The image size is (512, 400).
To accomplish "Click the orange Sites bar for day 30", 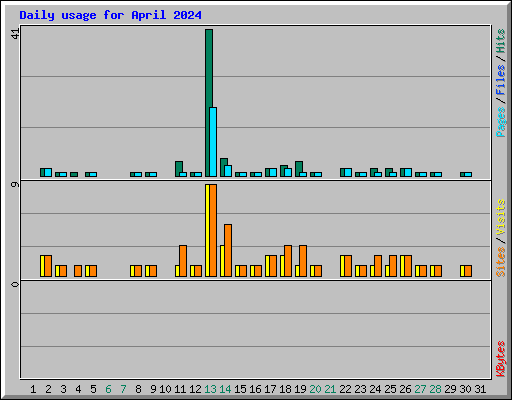I will [x=468, y=271].
